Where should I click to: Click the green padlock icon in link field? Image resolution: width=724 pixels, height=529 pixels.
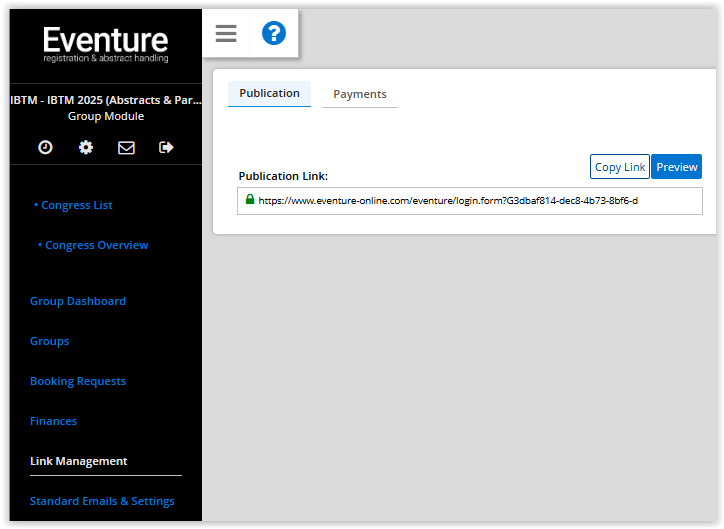(250, 200)
